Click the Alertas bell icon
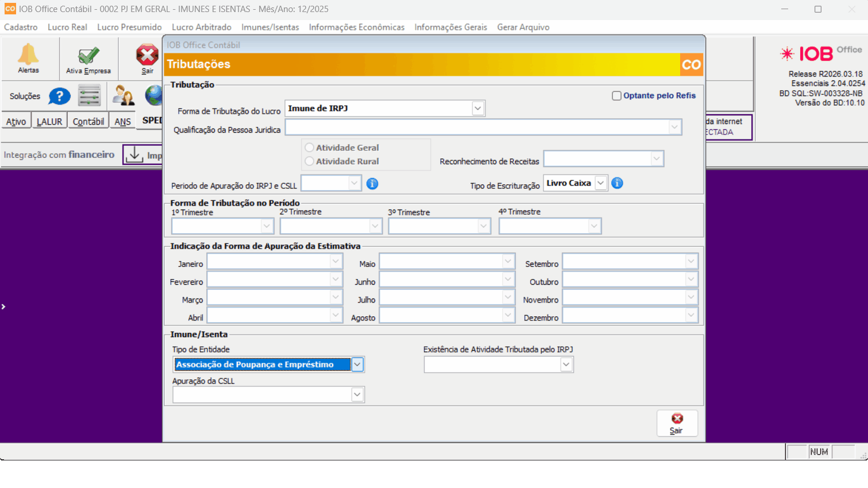This screenshot has height=488, width=868. 28,55
